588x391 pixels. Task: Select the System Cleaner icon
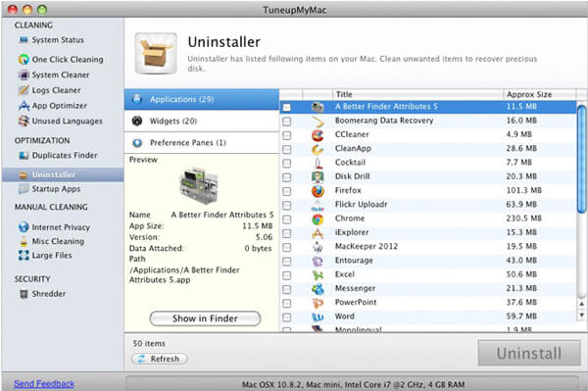pyautogui.click(x=24, y=75)
